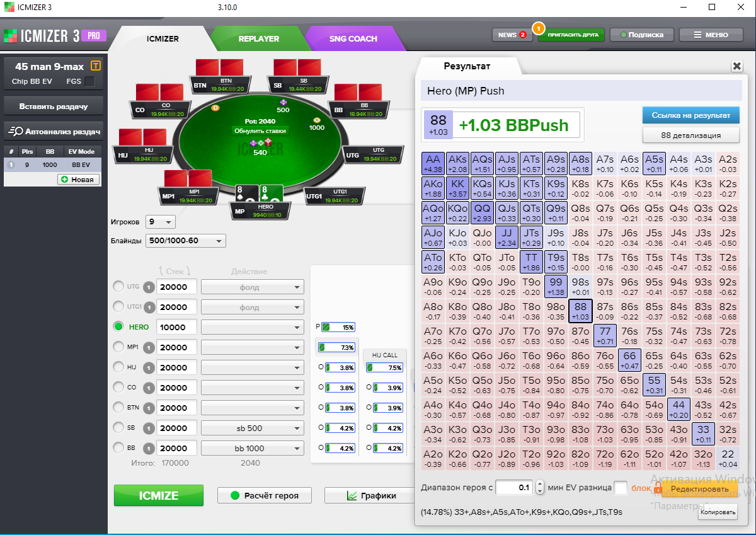This screenshot has height=535, width=756.
Task: Click the orange T tournament icon
Action: click(95, 66)
